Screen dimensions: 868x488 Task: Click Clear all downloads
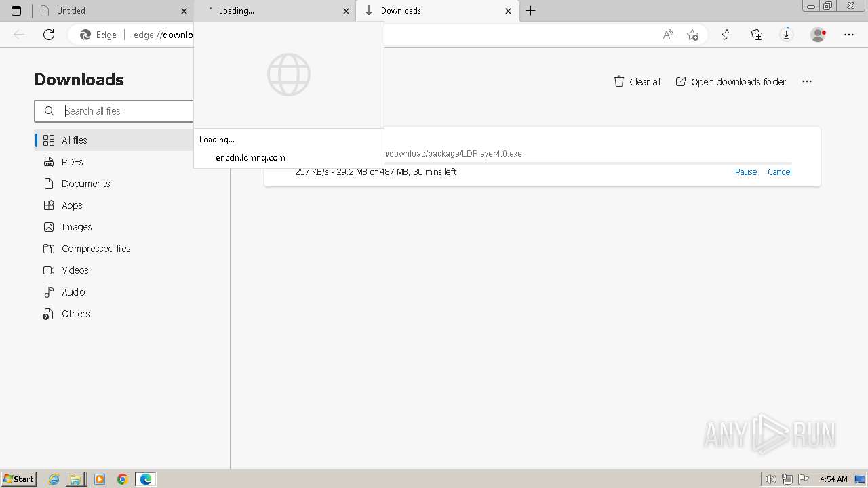pos(637,82)
